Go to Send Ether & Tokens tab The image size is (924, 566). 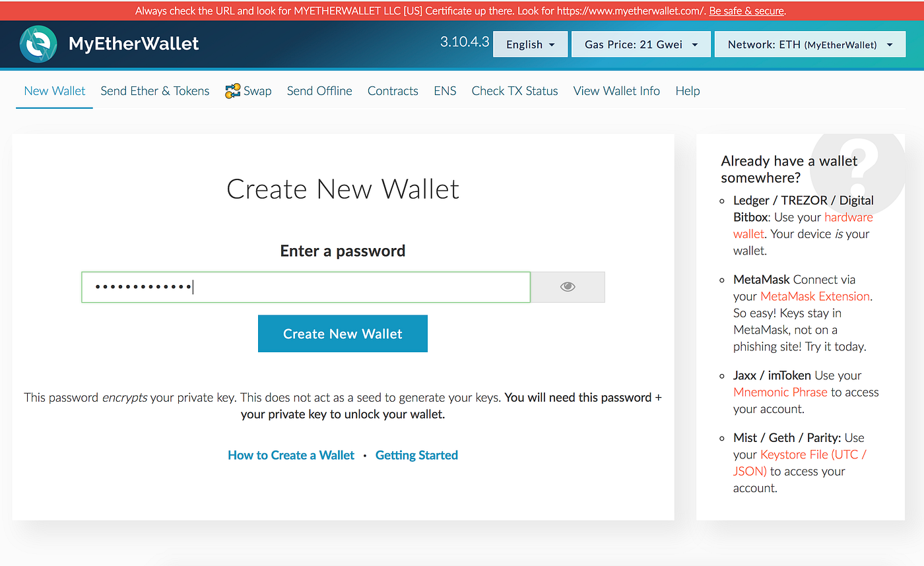coord(155,91)
